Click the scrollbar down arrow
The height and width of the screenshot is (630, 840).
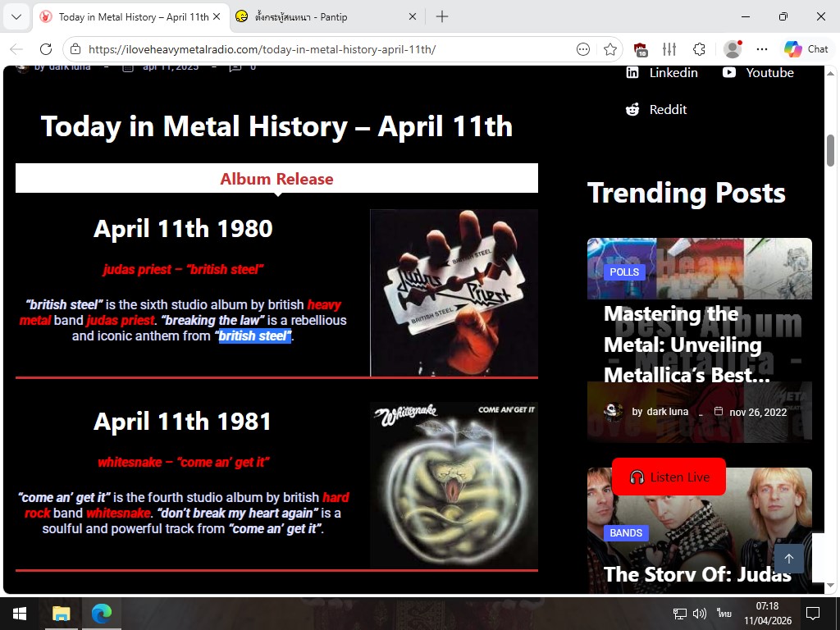(830, 586)
